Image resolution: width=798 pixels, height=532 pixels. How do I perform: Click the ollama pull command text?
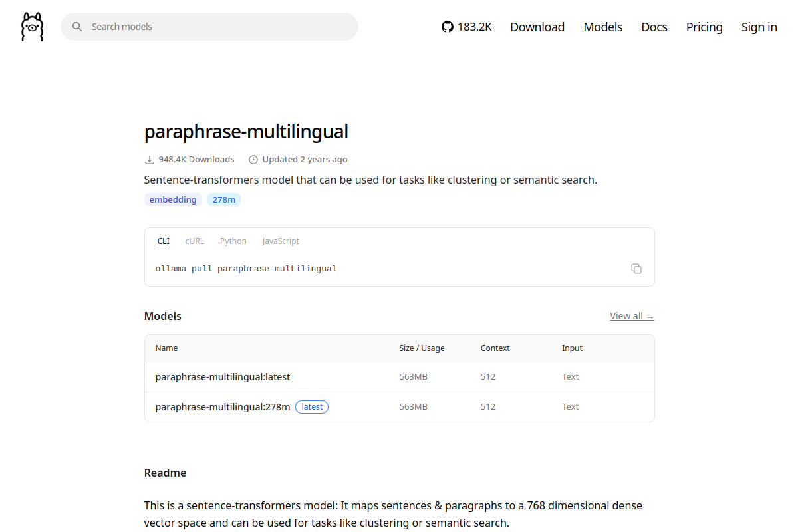(x=246, y=269)
